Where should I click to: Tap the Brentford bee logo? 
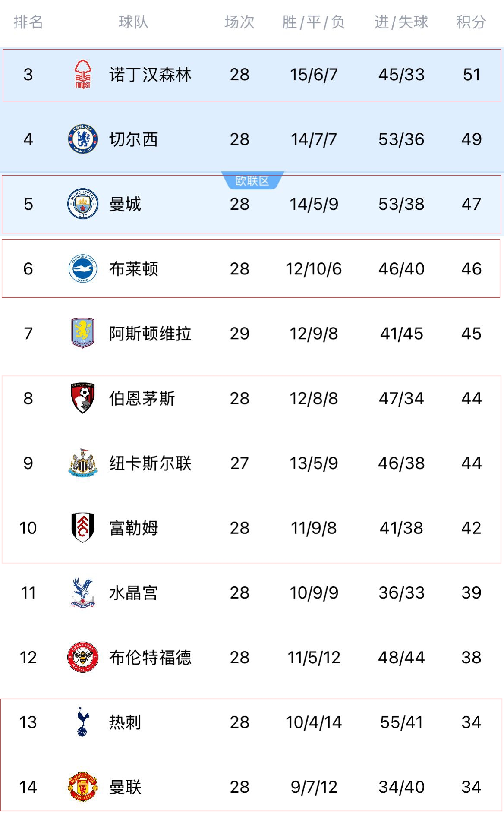83,657
